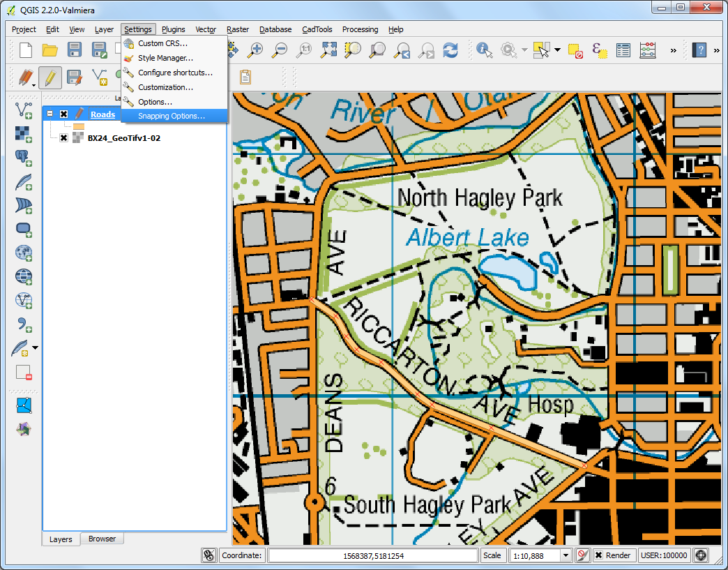728x570 pixels.
Task: Open the Run Feature Action dropdown
Action: click(524, 50)
